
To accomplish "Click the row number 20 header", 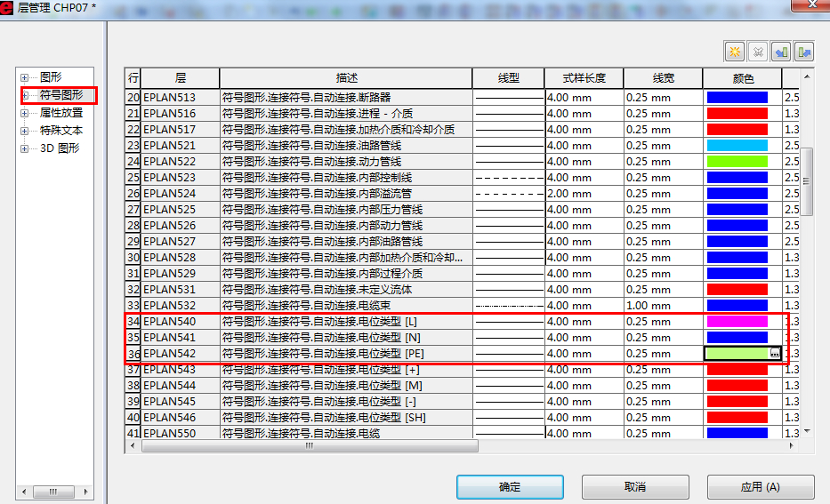I will (x=133, y=97).
